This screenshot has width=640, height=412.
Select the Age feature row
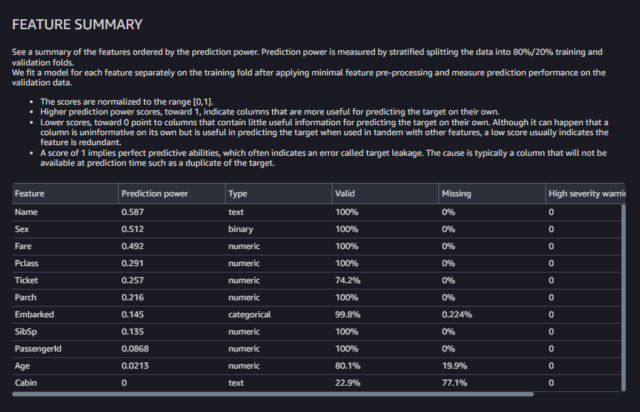pos(317,366)
